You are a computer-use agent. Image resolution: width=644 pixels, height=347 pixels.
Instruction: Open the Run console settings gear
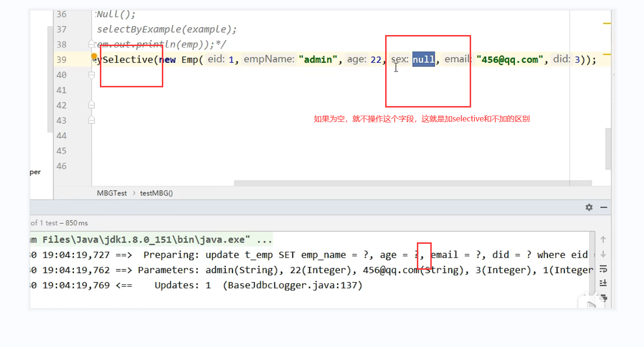[x=589, y=207]
